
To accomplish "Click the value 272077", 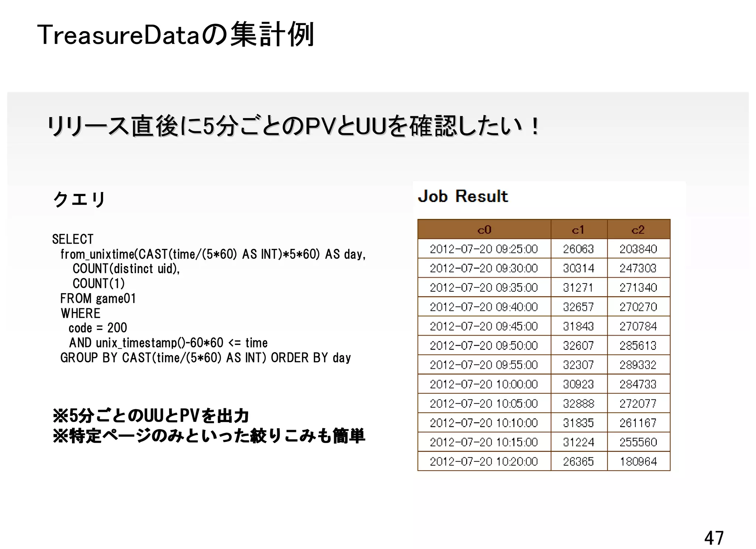I will (x=638, y=403).
